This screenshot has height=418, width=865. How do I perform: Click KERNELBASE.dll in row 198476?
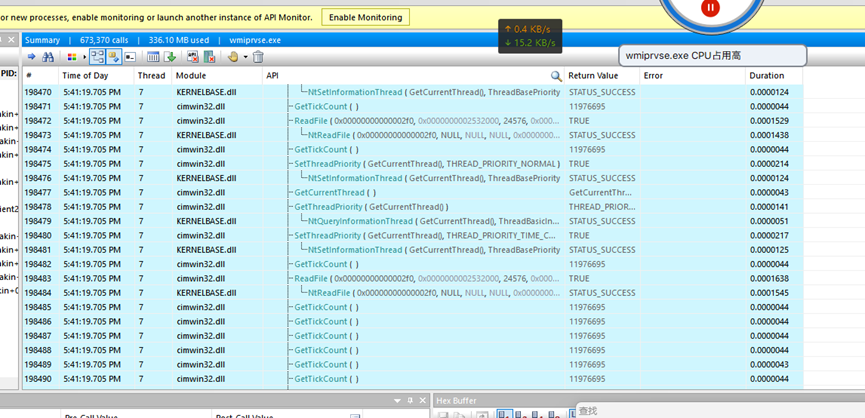(206, 178)
